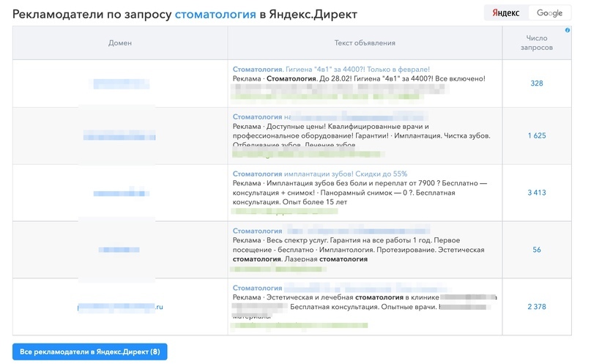Click ad text Имплантация зубов без боли
Viewport: 591px width, 364px height.
360,193
